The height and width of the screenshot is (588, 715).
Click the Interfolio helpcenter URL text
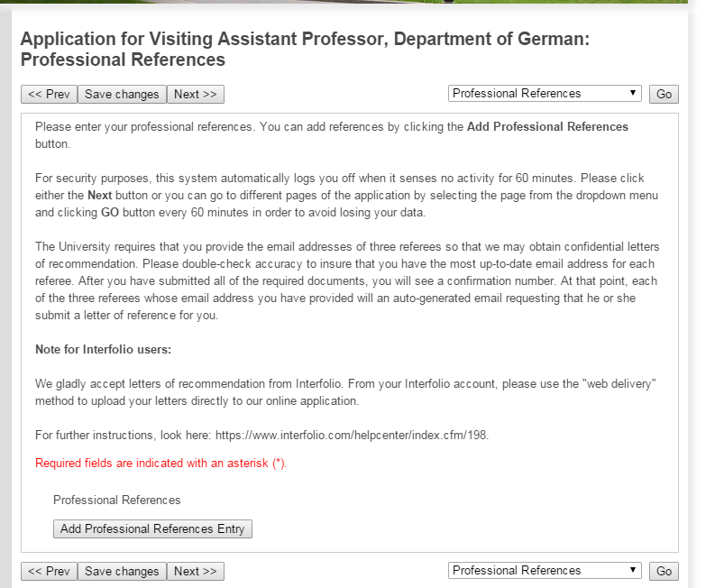click(x=351, y=435)
